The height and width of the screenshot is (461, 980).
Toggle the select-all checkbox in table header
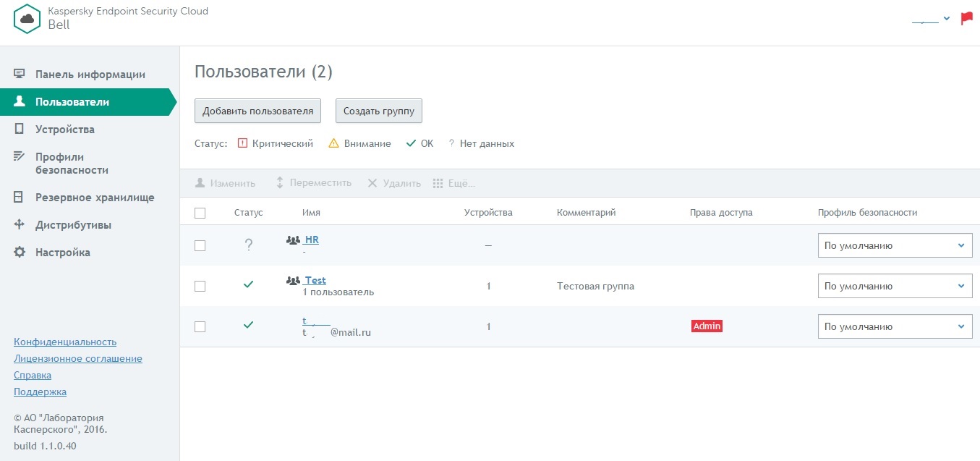pos(200,213)
